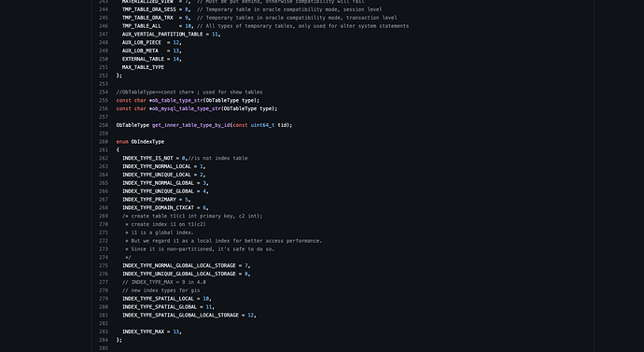
Task: Select line number 247
Action: [x=104, y=35]
